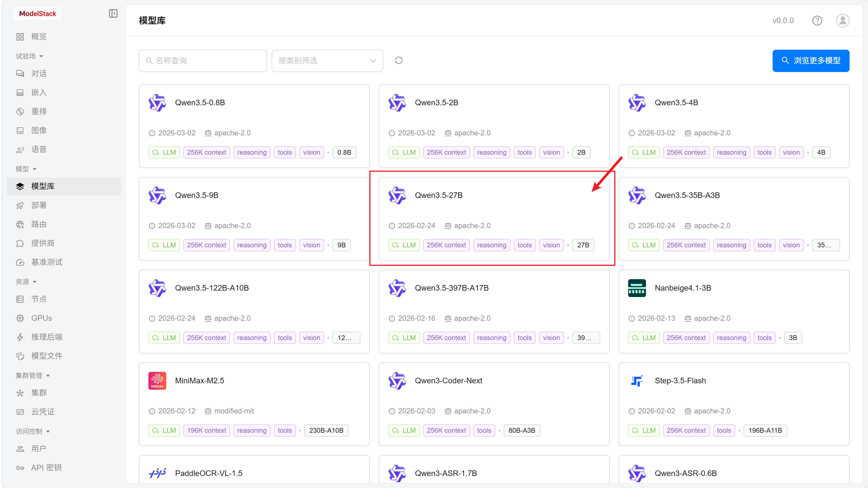The image size is (868, 488).
Task: Click the Qwen3-ASR-0.6B model logo
Action: click(637, 473)
